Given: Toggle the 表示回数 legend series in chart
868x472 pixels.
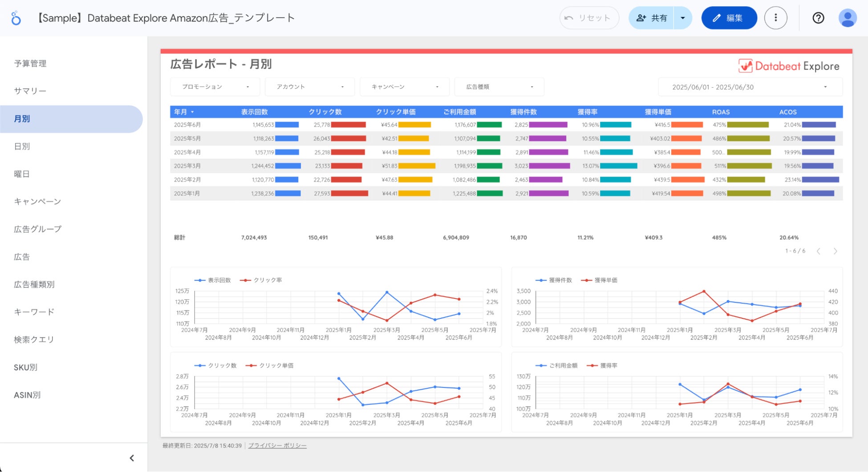Looking at the screenshot, I should click(x=213, y=280).
